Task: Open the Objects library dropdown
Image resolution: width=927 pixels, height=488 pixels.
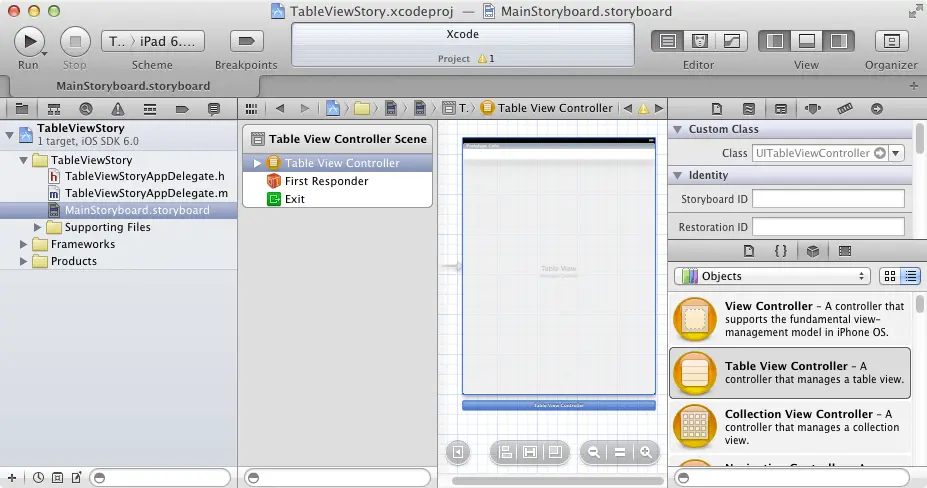Action: click(771, 276)
